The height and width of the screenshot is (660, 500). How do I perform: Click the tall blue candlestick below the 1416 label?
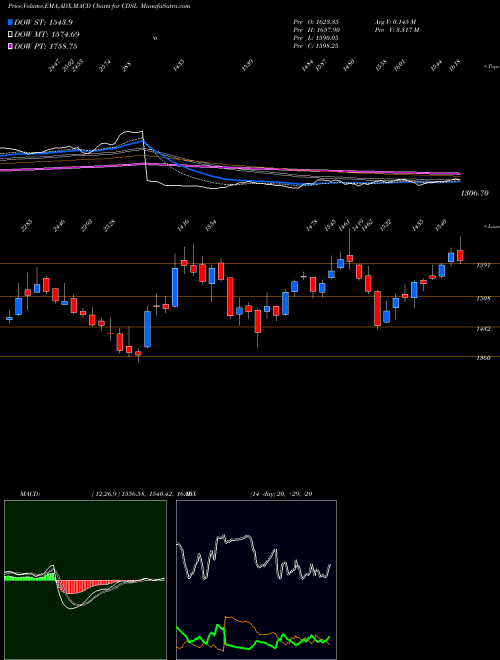click(x=175, y=287)
